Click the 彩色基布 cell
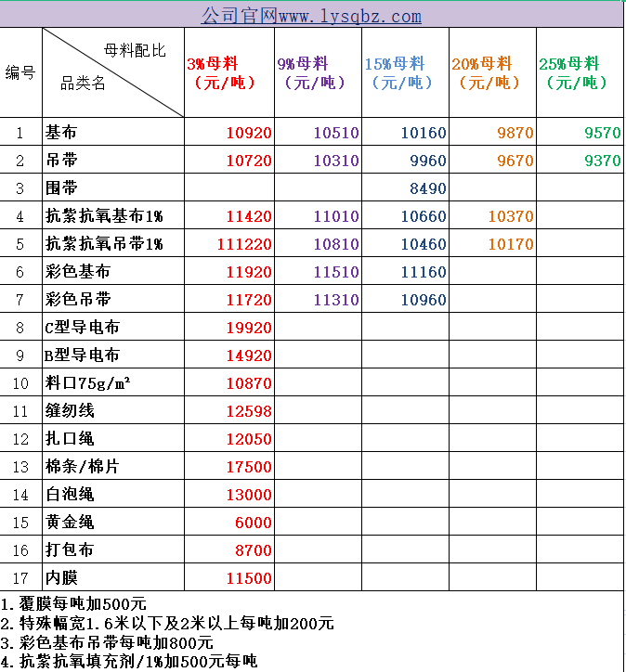The image size is (626, 672). 113,271
